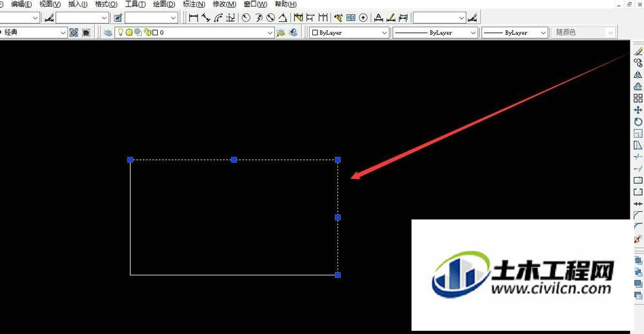Open the 绘图(D) menu
This screenshot has width=644, height=334.
pyautogui.click(x=164, y=4)
